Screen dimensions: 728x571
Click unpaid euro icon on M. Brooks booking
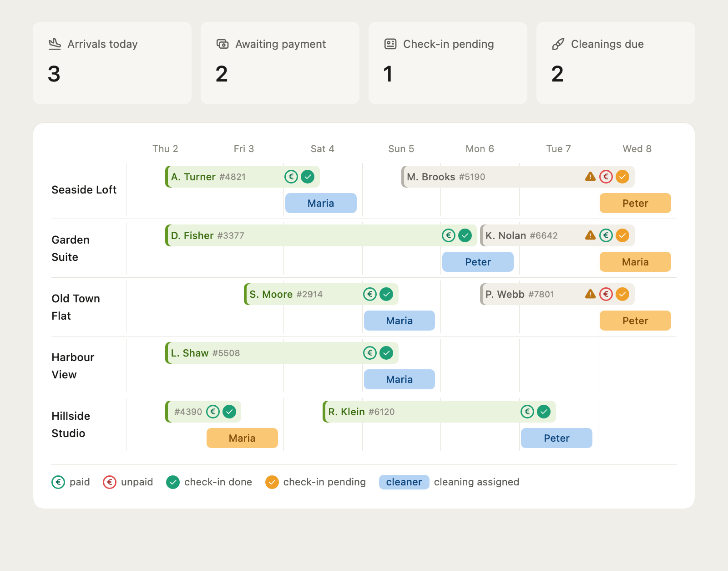(606, 176)
